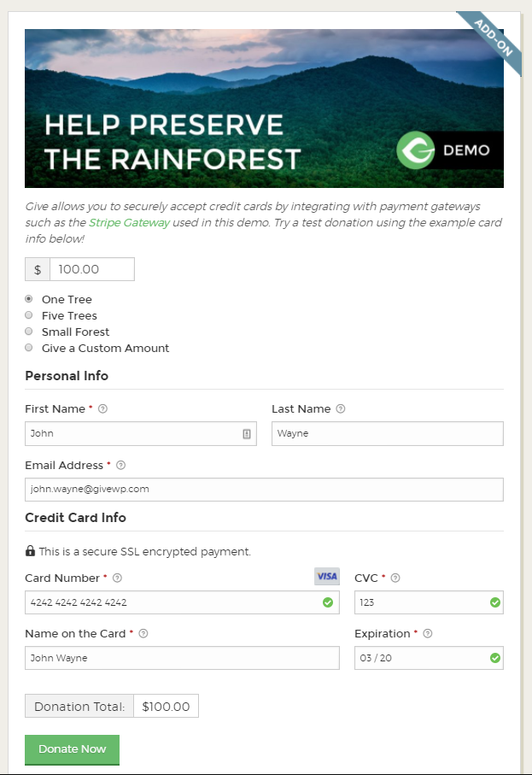Click the Visa card logo
The height and width of the screenshot is (775, 532).
point(327,576)
